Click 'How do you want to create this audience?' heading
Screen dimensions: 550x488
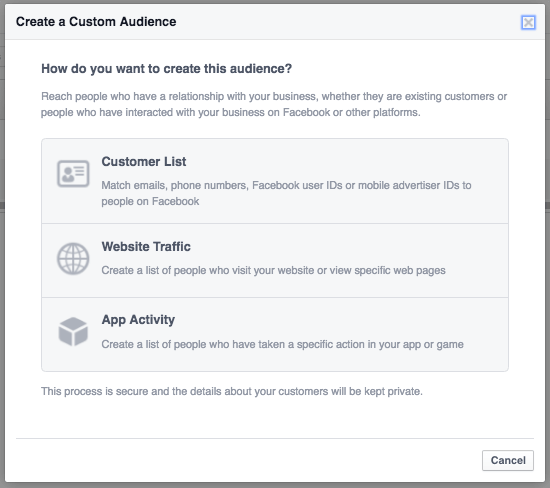tap(167, 69)
